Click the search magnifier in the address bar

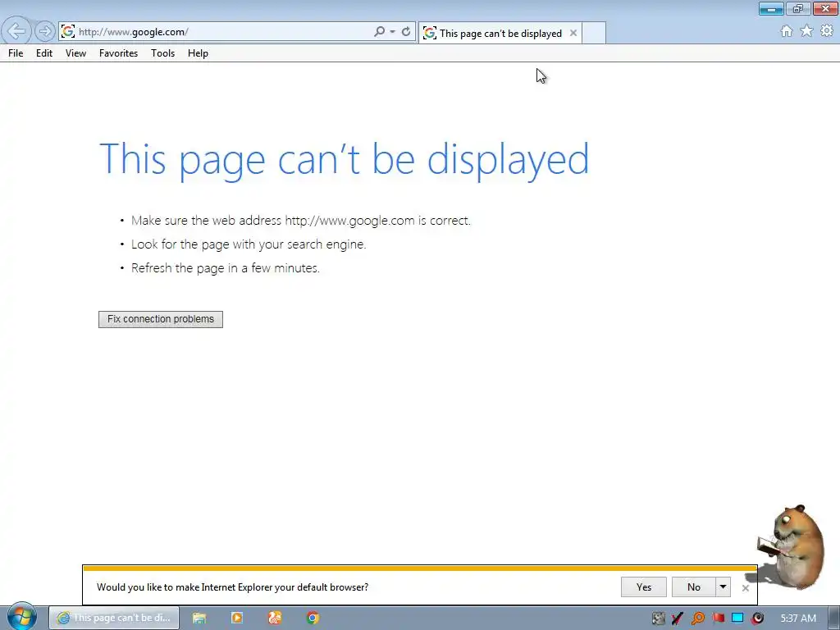(379, 32)
